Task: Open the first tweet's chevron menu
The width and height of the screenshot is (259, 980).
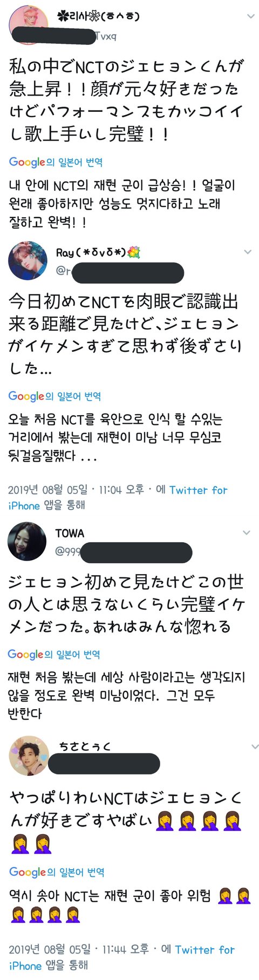Action: pyautogui.click(x=250, y=17)
